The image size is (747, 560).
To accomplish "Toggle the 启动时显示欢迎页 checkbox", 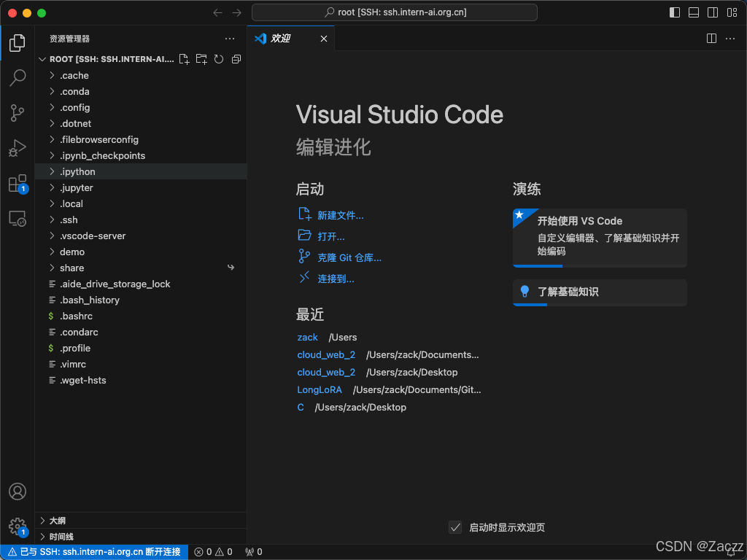I will click(x=455, y=527).
